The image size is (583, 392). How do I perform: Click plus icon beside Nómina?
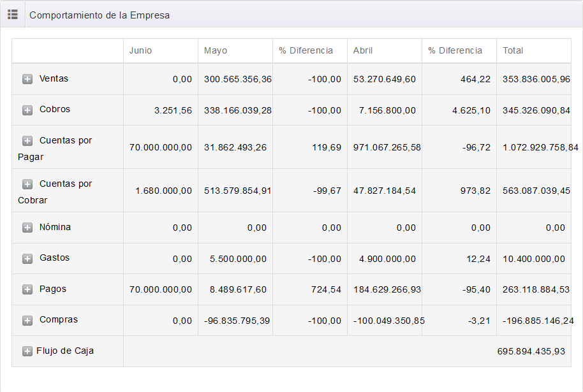[27, 228]
